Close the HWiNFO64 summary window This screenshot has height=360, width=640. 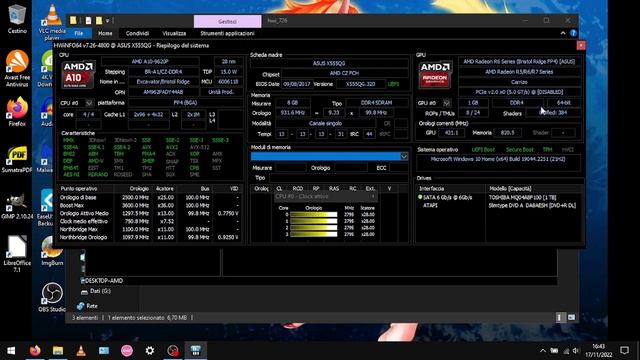(x=581, y=45)
